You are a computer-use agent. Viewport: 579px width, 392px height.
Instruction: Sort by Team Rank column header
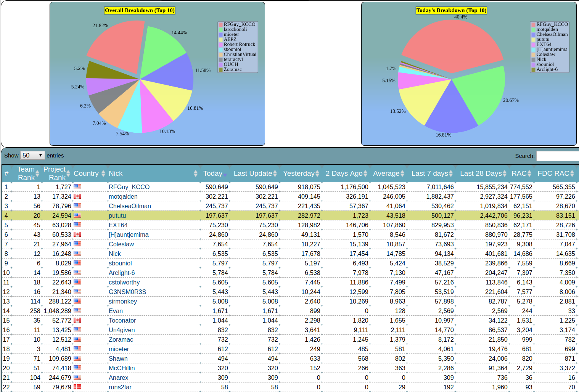26,174
